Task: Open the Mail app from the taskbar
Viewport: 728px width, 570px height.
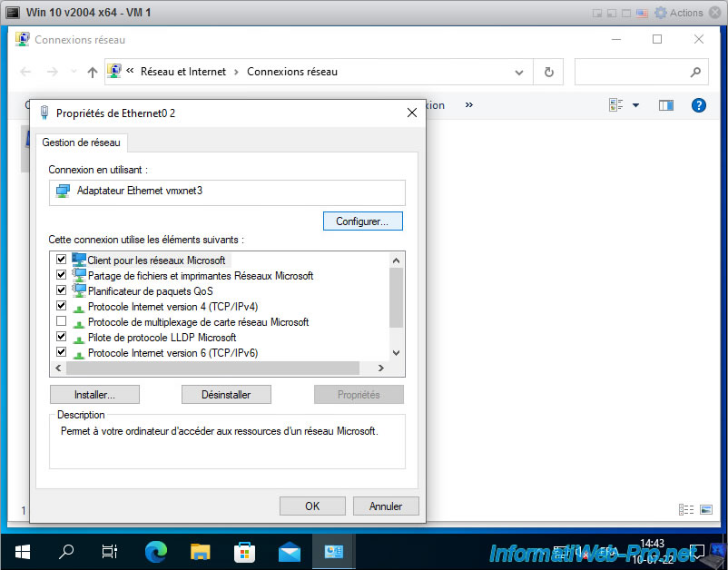Action: coord(289,551)
